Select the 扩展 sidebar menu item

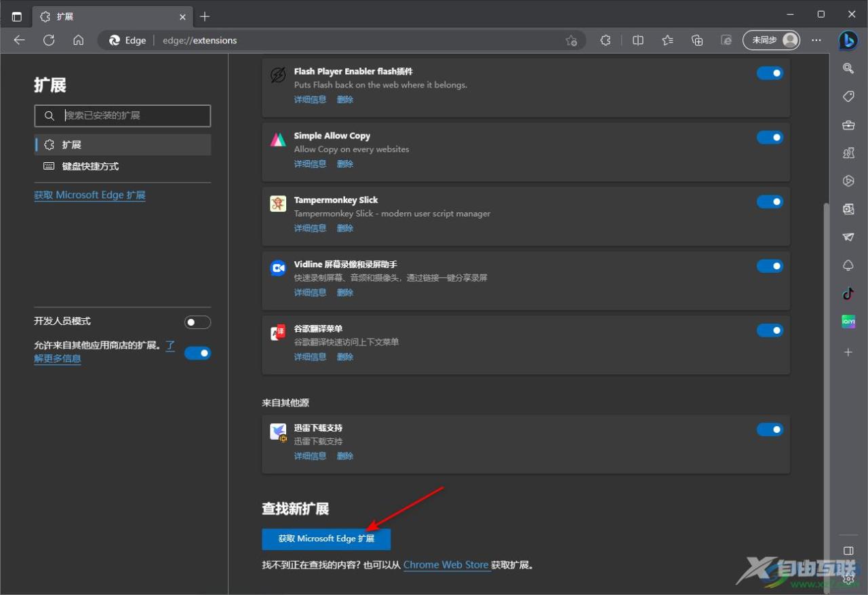tap(123, 145)
